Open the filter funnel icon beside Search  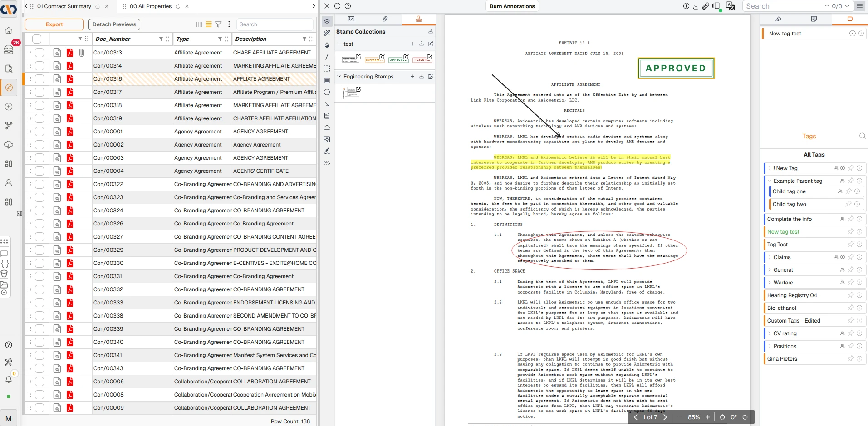pos(218,24)
